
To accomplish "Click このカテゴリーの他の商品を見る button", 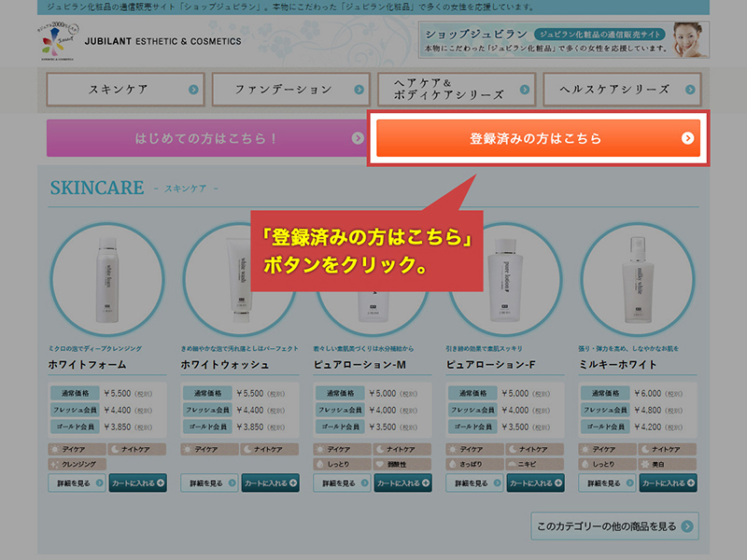I will click(614, 526).
